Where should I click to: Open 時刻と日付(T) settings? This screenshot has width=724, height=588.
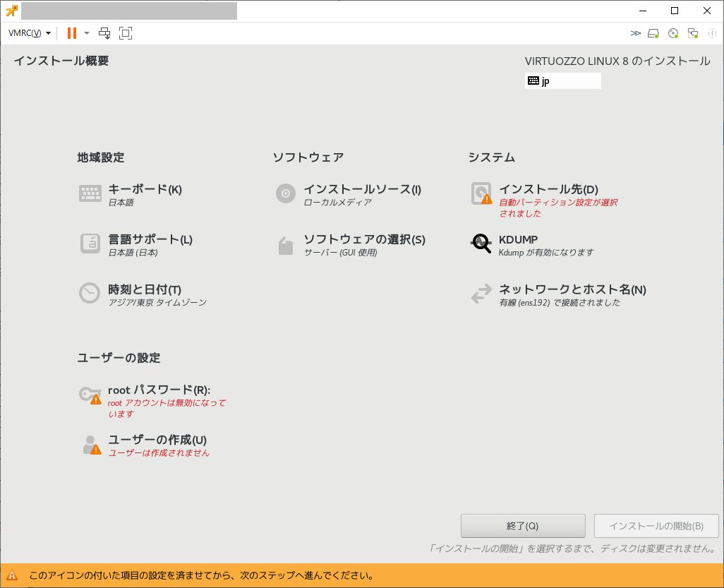click(145, 289)
